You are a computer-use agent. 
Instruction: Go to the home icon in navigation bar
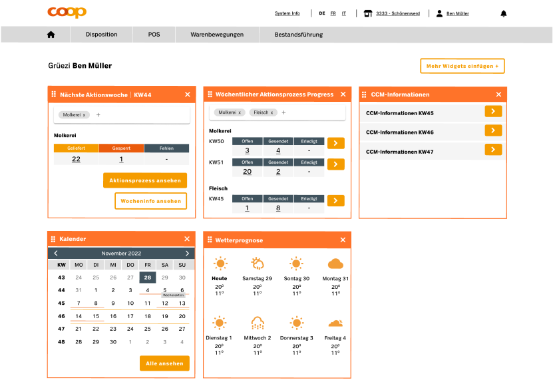51,35
